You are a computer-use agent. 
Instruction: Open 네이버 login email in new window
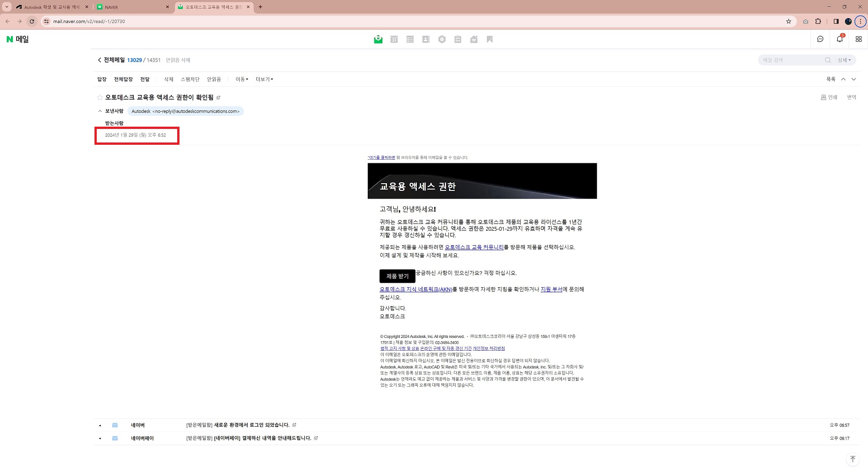coord(294,425)
